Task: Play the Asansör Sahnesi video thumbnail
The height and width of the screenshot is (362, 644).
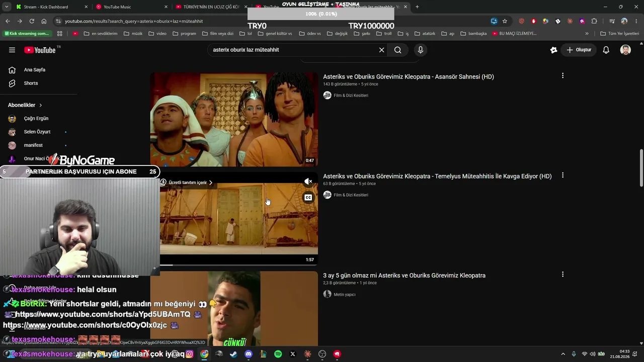Action: pos(234,119)
